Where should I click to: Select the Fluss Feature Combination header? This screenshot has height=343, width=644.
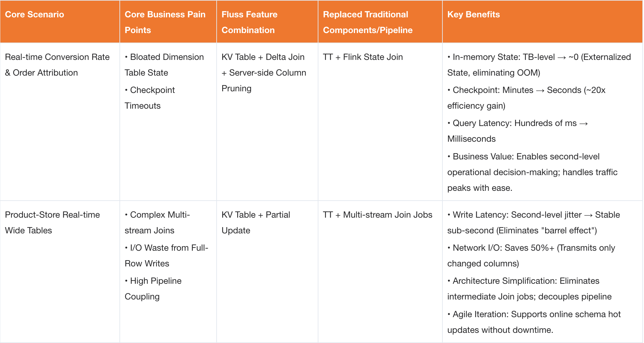pos(249,22)
